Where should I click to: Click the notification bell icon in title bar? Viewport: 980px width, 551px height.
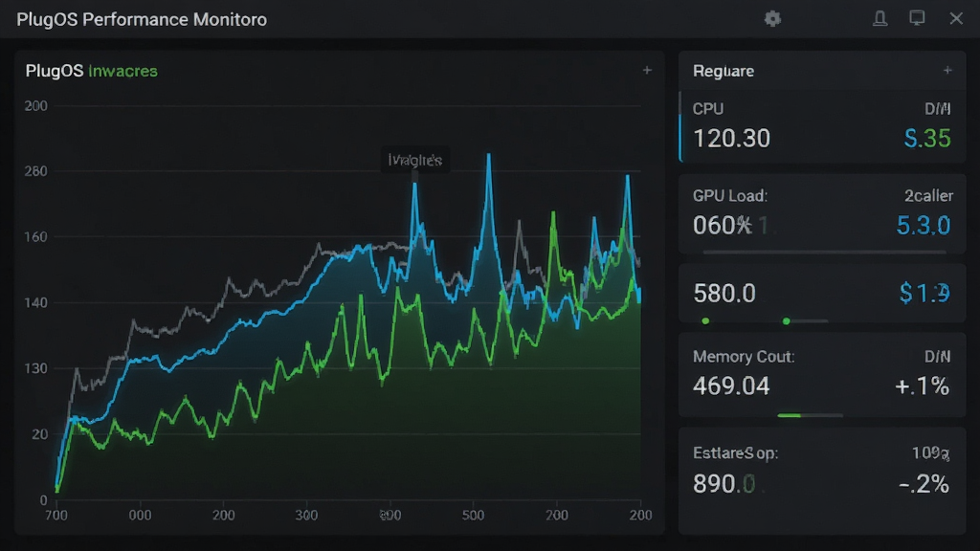pyautogui.click(x=880, y=19)
